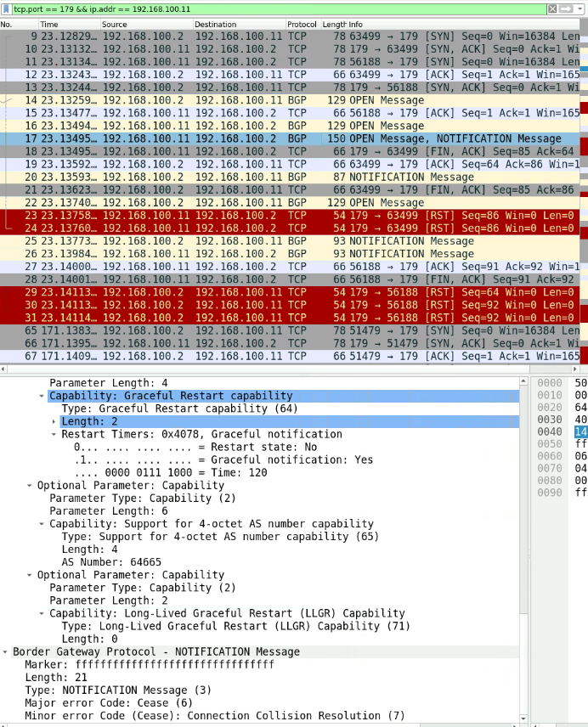Click hex offset 0090 in bytes pane

pyautogui.click(x=550, y=493)
